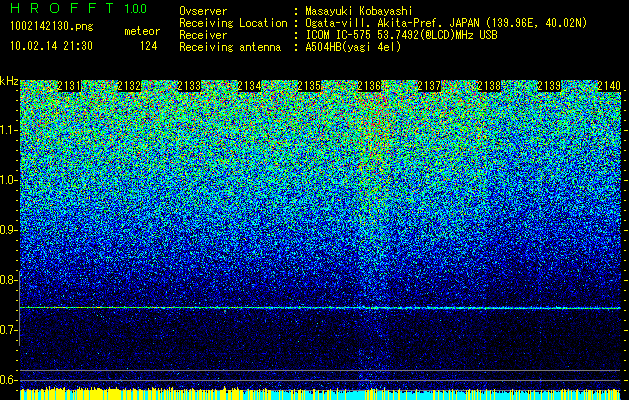Click the Ovserver field label
Image resolution: width=629 pixels, height=400 pixels.
pos(203,11)
